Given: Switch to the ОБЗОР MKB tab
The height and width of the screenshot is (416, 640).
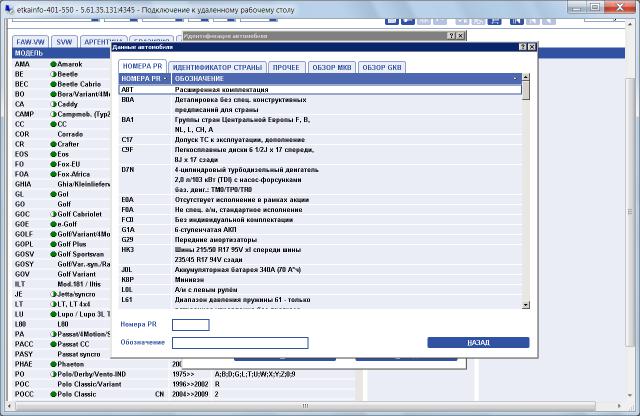Looking at the screenshot, I should (332, 67).
